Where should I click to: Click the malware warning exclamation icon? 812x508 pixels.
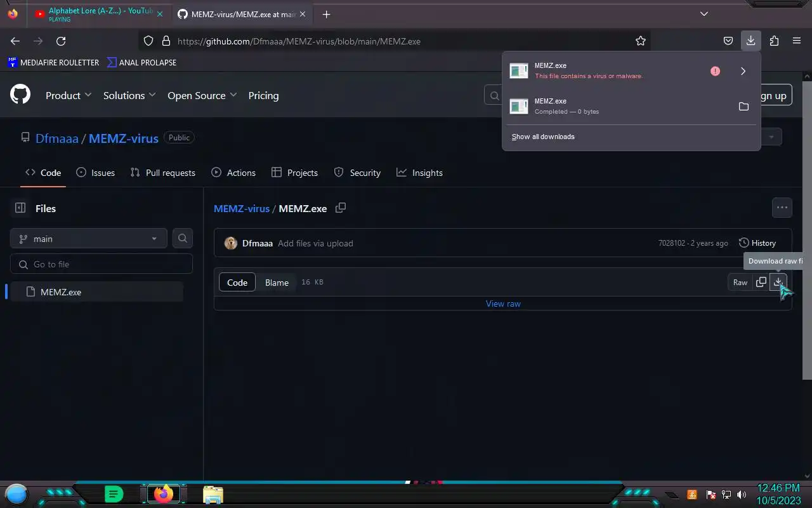[715, 71]
